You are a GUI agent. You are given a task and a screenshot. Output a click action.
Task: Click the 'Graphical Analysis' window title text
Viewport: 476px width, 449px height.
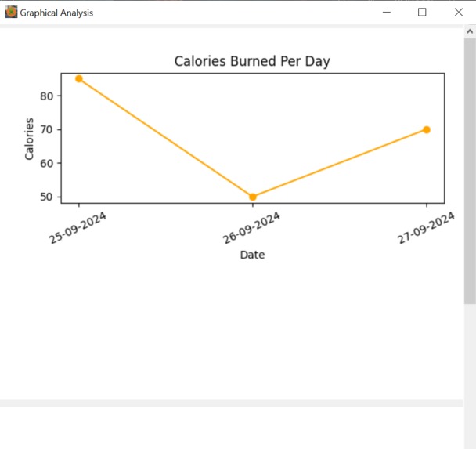[56, 13]
